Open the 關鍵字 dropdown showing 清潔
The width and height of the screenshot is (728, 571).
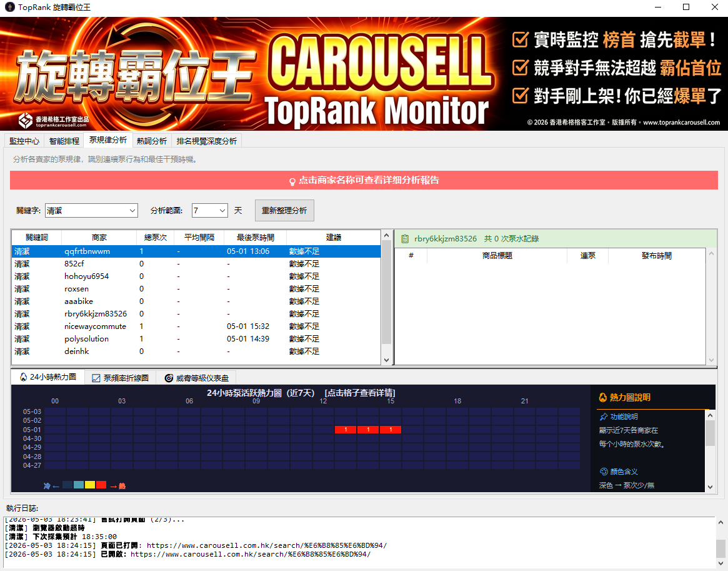(x=91, y=211)
